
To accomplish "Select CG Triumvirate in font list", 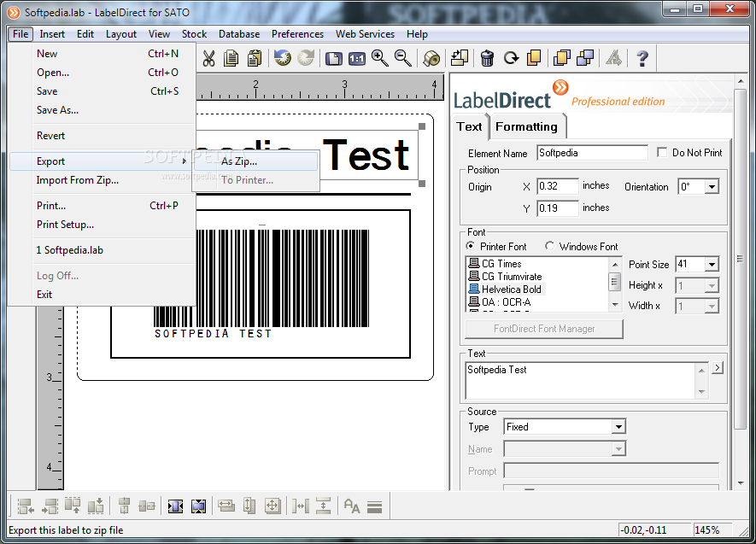I will point(512,277).
